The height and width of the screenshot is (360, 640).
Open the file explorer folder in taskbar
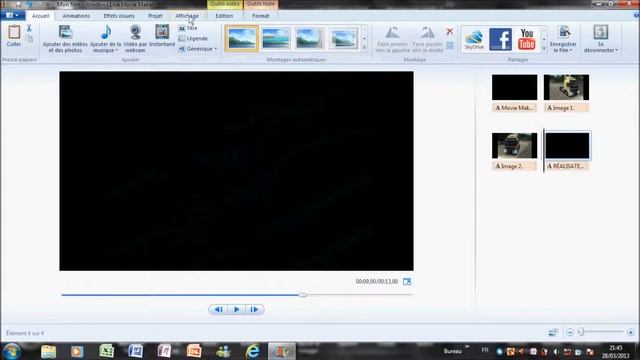[x=48, y=351]
